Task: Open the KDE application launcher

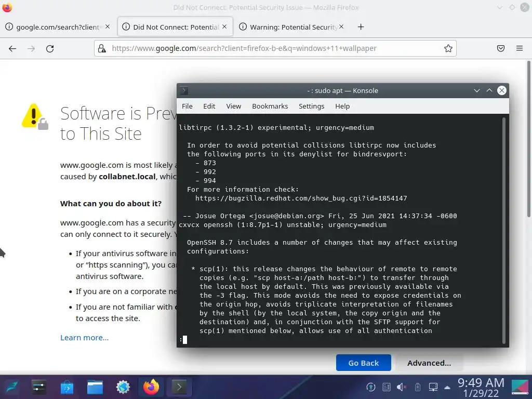Action: pos(11,387)
